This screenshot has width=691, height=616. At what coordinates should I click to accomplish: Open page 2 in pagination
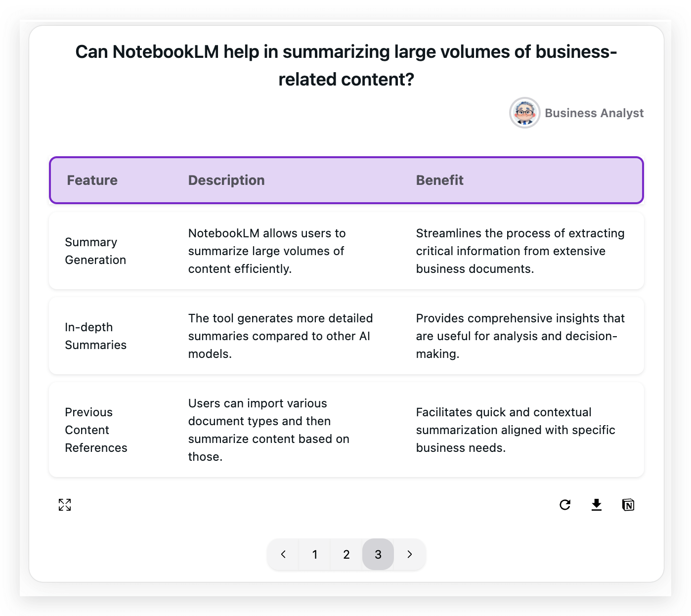tap(346, 554)
